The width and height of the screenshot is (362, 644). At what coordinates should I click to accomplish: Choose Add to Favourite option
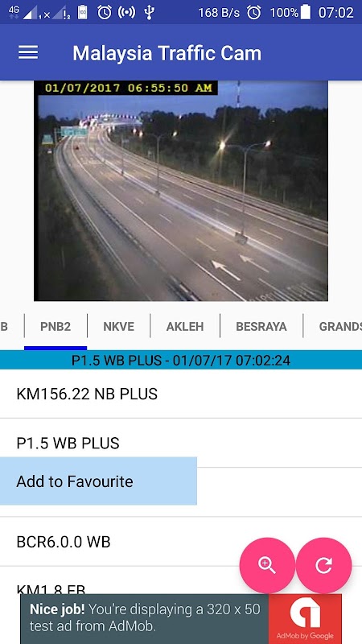coord(98,481)
